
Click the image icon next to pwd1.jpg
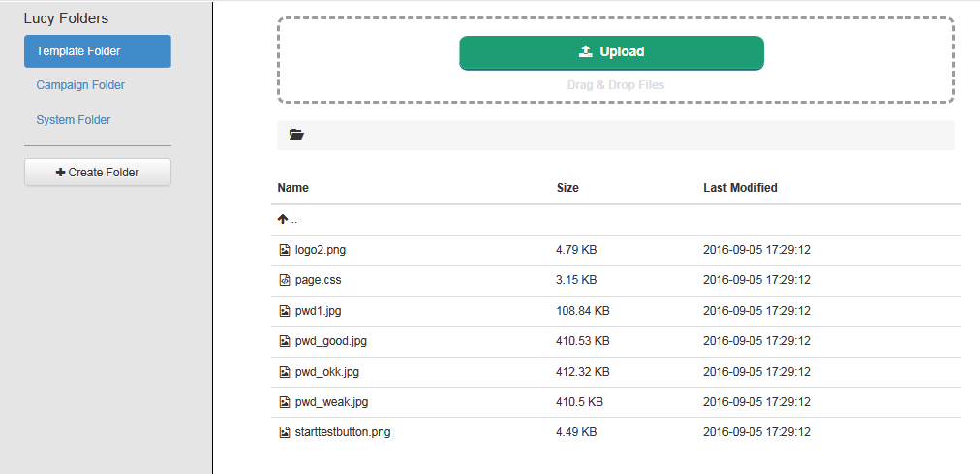[x=285, y=311]
